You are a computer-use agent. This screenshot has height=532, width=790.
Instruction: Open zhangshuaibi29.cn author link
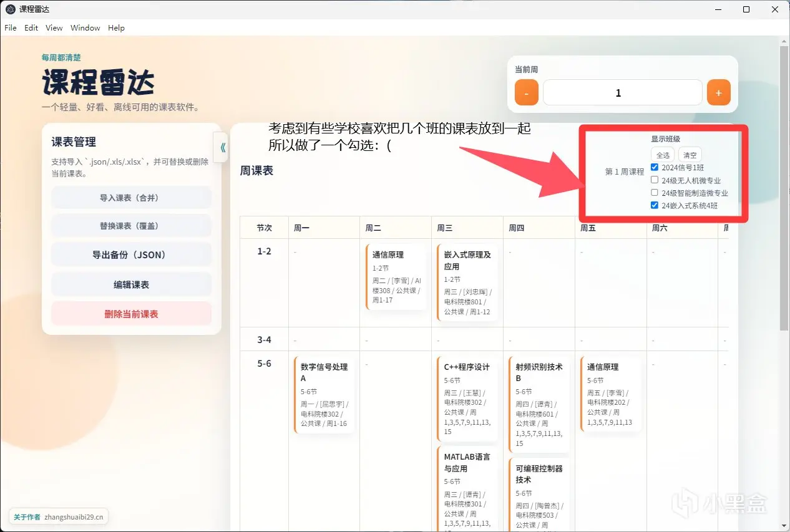click(x=74, y=517)
